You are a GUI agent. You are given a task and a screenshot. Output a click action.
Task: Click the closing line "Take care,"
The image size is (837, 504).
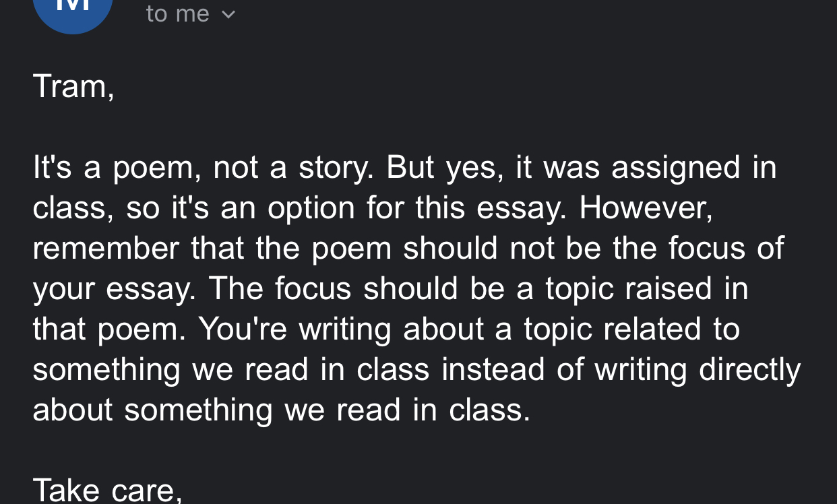click(107, 490)
